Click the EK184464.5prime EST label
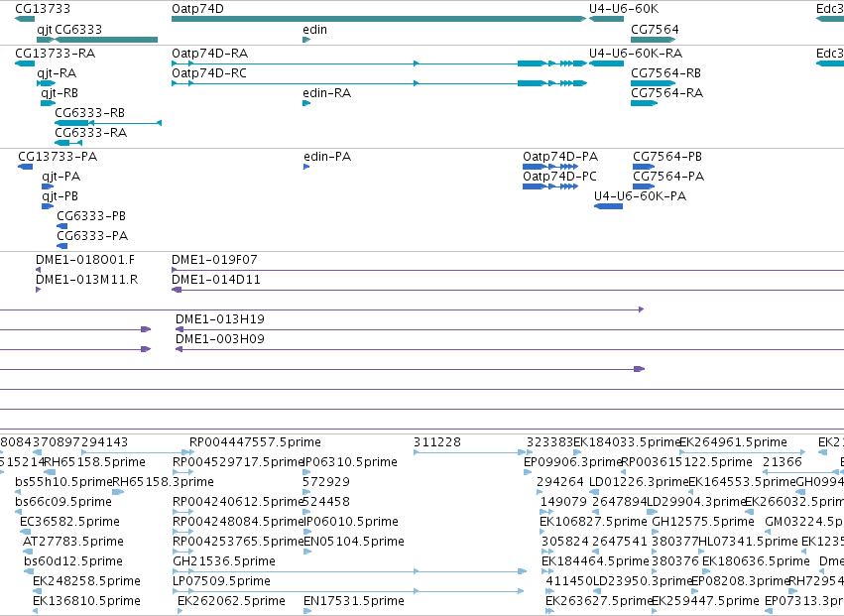The height and width of the screenshot is (616, 844). [595, 562]
